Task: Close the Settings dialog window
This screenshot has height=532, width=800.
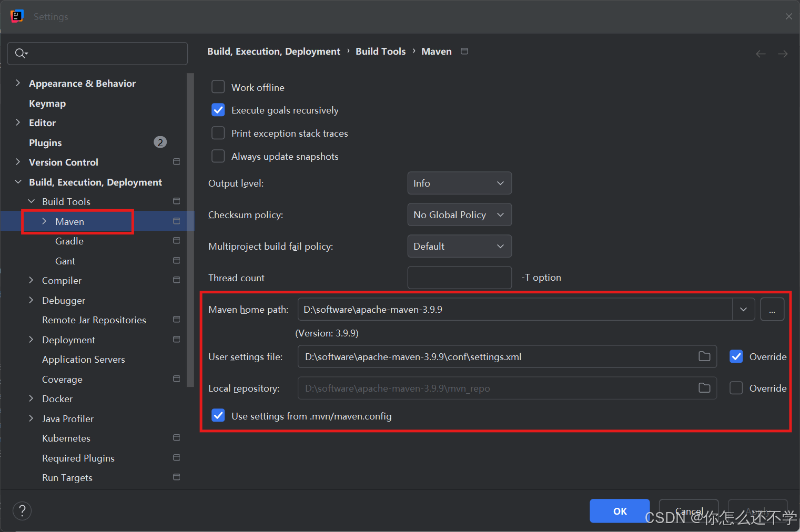Action: coord(788,16)
